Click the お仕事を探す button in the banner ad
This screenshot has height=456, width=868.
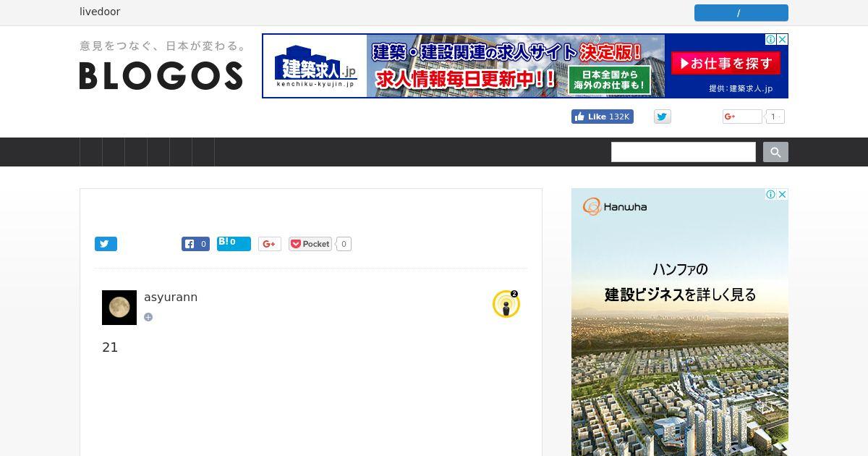[x=726, y=64]
